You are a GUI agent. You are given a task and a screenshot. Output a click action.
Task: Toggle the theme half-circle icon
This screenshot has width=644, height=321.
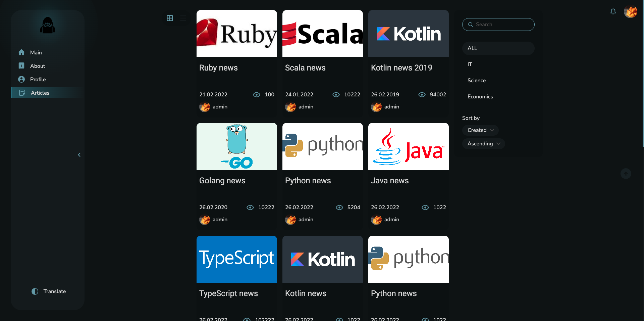click(35, 291)
